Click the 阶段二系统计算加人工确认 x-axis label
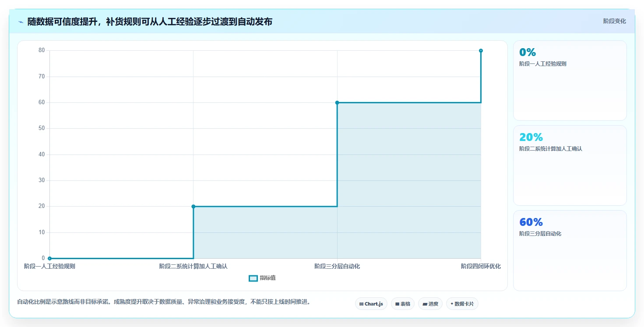Screen dimensions: 644x327 [x=194, y=266]
